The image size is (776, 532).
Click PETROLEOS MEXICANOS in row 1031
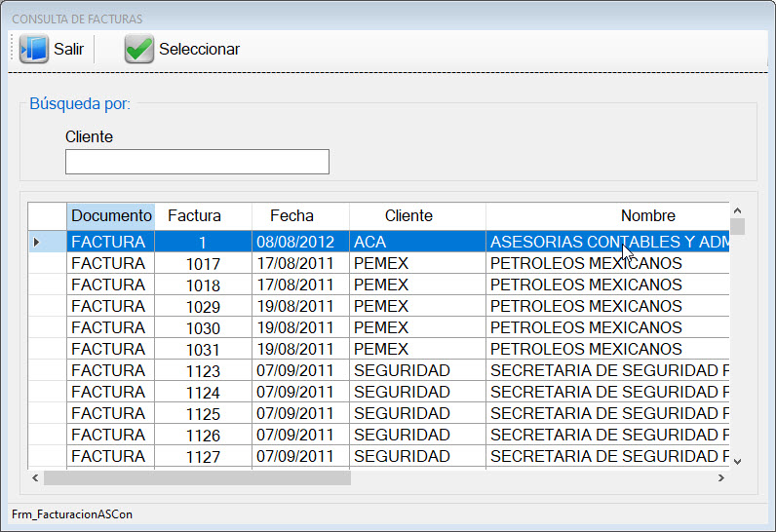(607, 349)
